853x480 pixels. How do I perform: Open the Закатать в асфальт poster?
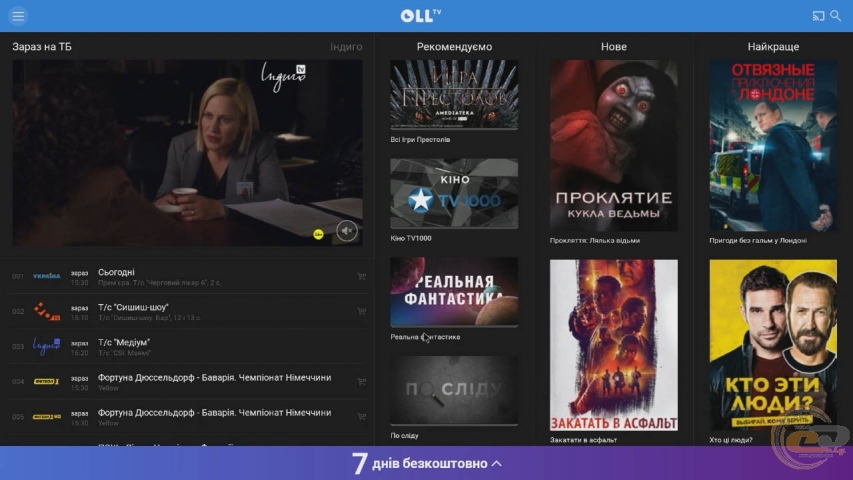[x=614, y=345]
